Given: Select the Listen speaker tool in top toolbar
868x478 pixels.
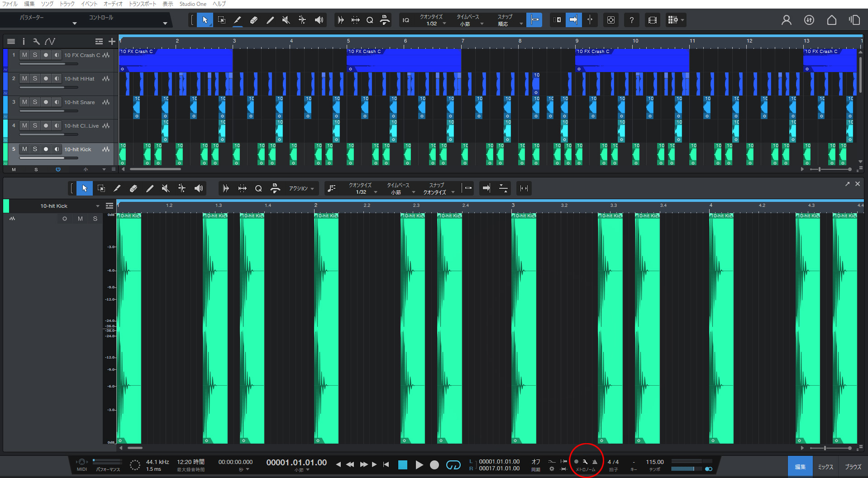Looking at the screenshot, I should click(x=319, y=20).
